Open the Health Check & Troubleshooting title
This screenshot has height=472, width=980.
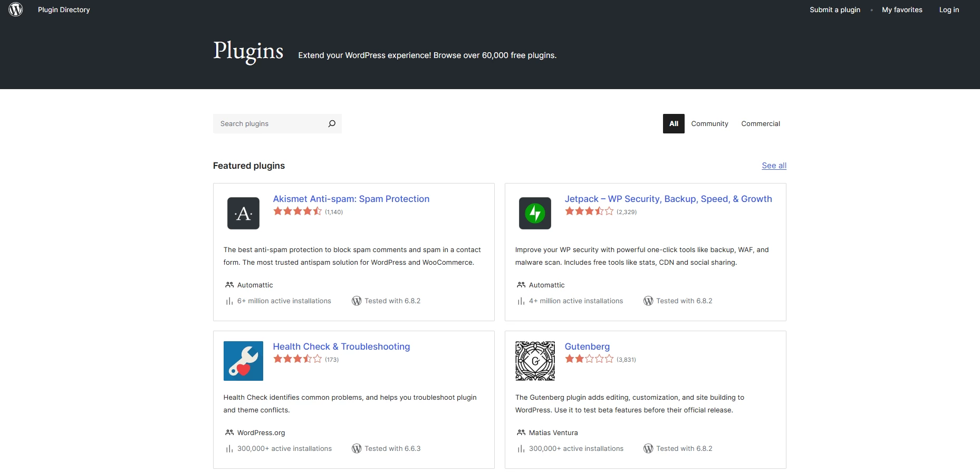[341, 346]
